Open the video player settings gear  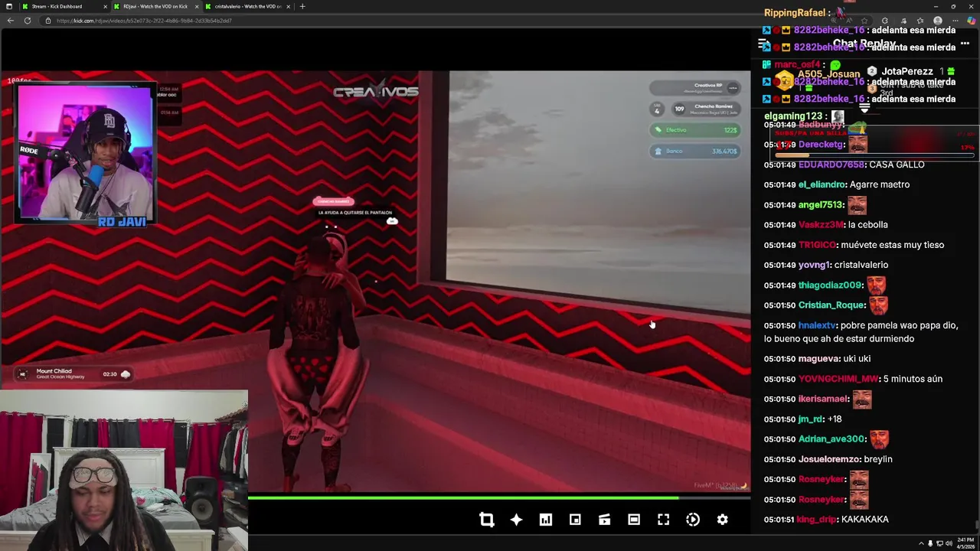722,520
